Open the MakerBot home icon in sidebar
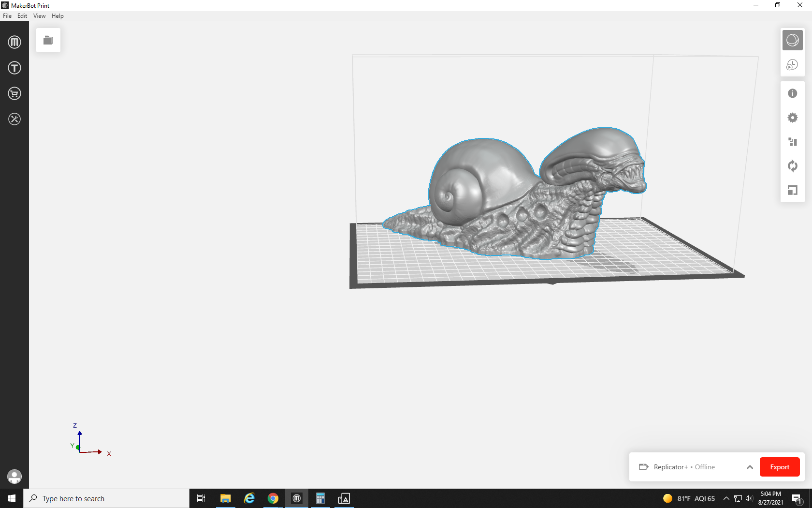The image size is (812, 508). pyautogui.click(x=14, y=42)
